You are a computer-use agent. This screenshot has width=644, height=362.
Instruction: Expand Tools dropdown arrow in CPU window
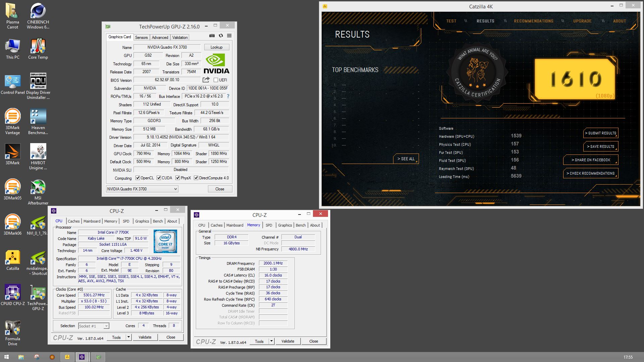click(128, 337)
